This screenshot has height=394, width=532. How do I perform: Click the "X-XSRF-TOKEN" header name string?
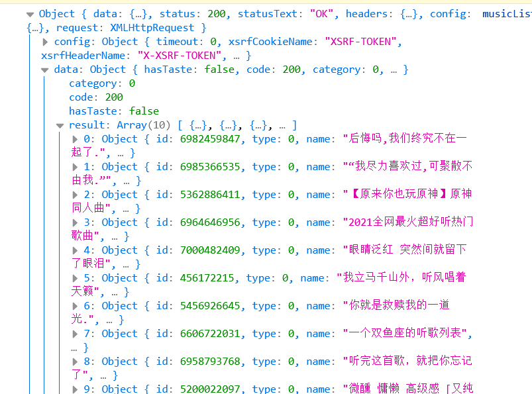click(180, 56)
